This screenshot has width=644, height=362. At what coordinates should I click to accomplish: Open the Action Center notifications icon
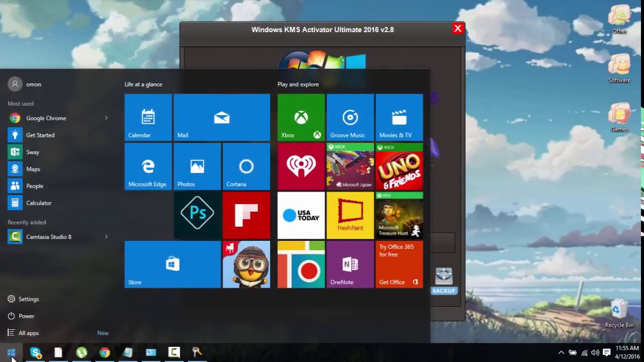pos(607,352)
